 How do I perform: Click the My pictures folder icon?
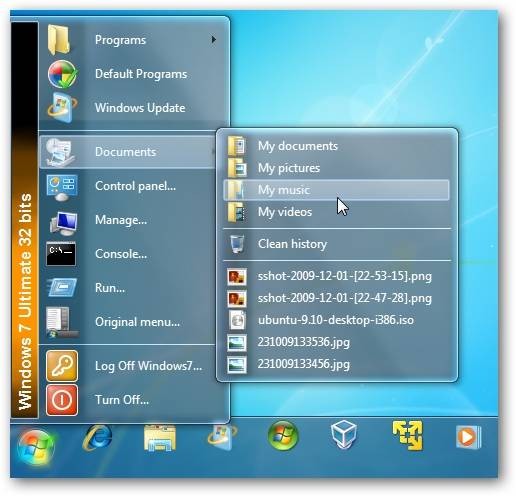pos(237,168)
